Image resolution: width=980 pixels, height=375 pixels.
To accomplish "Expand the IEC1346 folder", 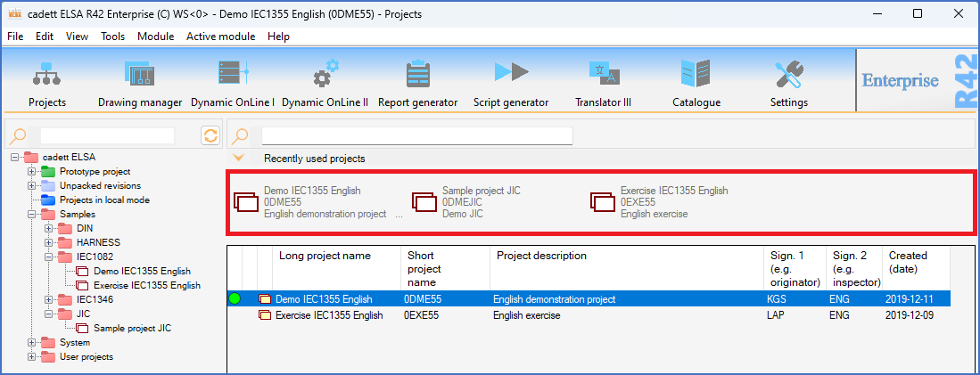I will pyautogui.click(x=48, y=299).
